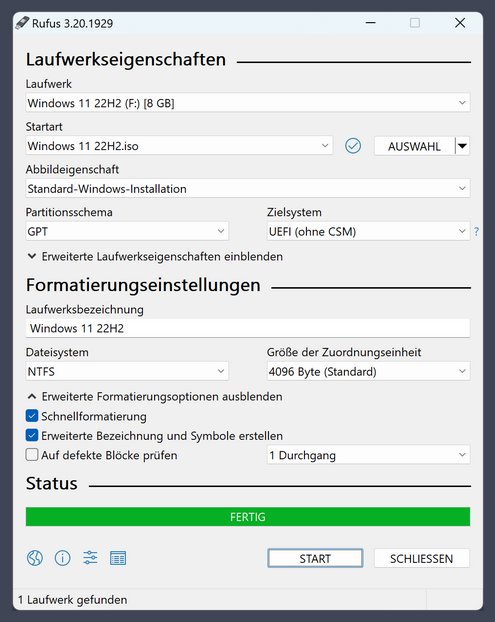Click the 1 Laufwerk gefunden status text
Screen dimensions: 495x622
tap(73, 600)
